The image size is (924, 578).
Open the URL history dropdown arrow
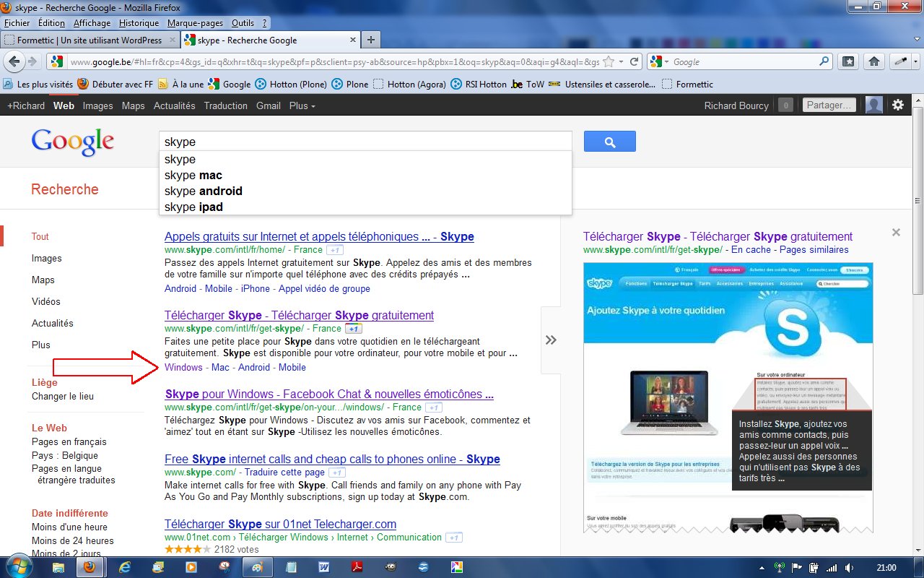(x=622, y=62)
